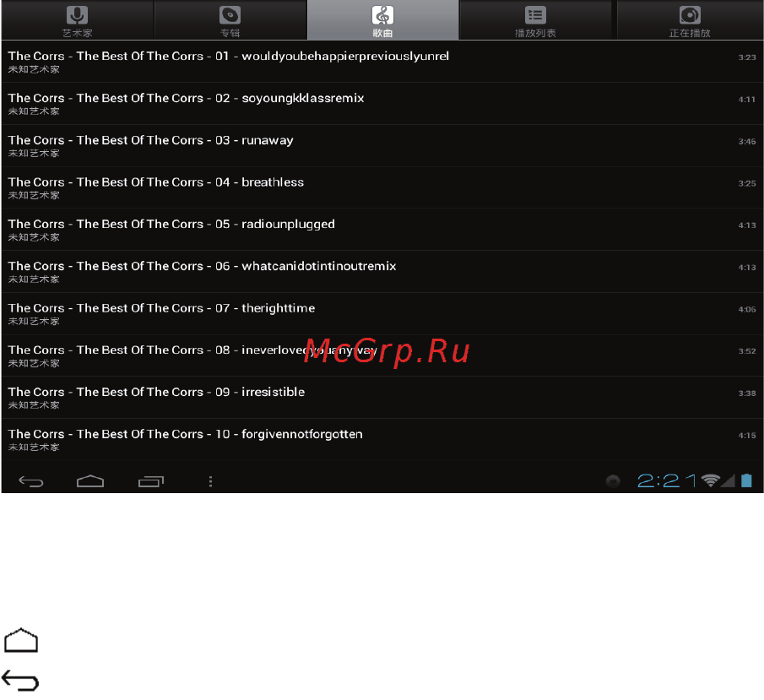The image size is (764, 700).
Task: Tap the 4:15 duration on the forgivennotforgotten row
Action: point(747,436)
